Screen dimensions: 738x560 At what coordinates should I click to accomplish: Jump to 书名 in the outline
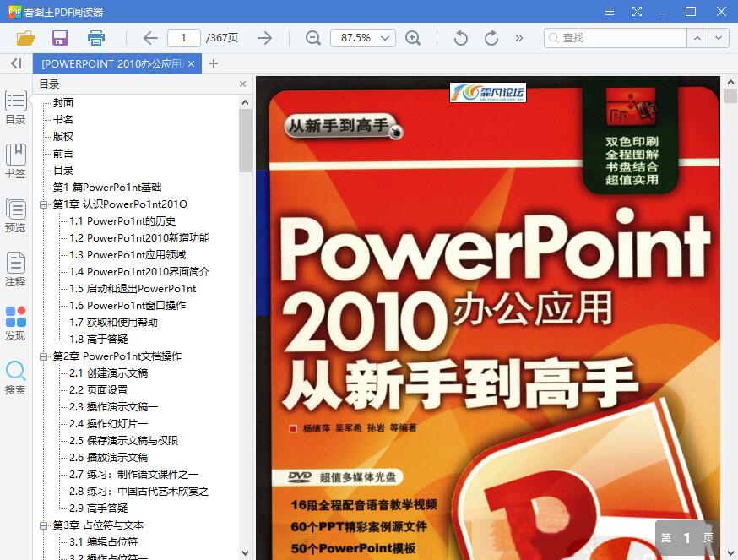(63, 120)
